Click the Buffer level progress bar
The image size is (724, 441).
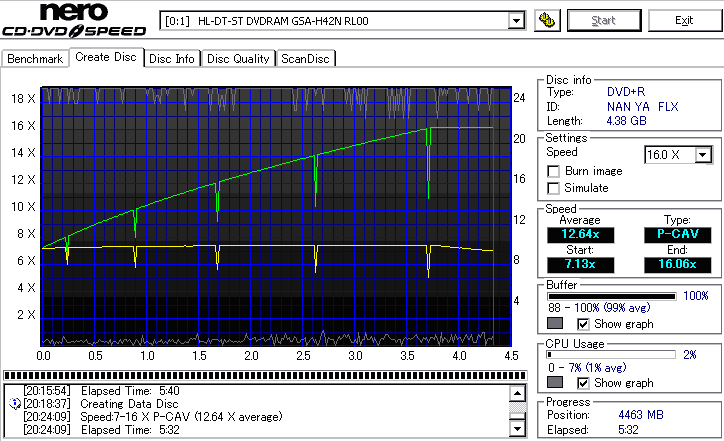pos(611,296)
